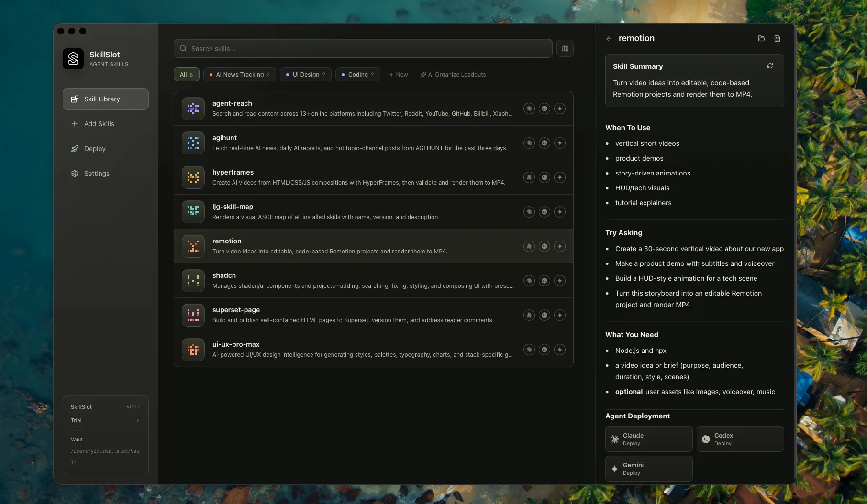The image size is (867, 504).
Task: Open the remotion skill document icon
Action: pyautogui.click(x=777, y=38)
